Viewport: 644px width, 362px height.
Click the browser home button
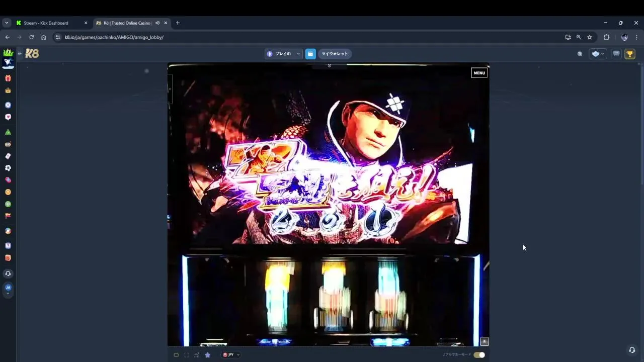coord(44,37)
